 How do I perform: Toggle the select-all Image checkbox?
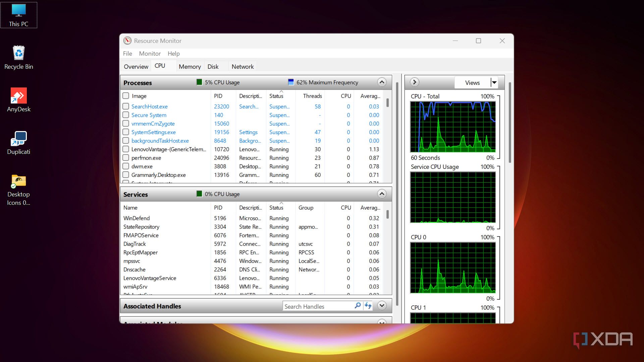point(126,96)
